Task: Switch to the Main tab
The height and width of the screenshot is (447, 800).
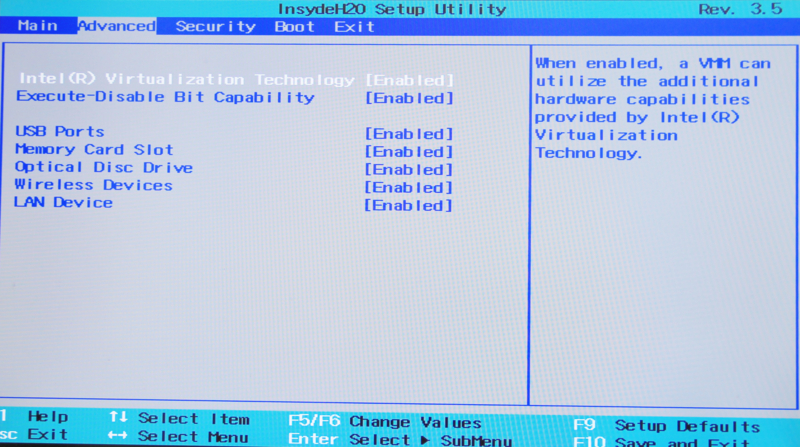Action: click(37, 26)
